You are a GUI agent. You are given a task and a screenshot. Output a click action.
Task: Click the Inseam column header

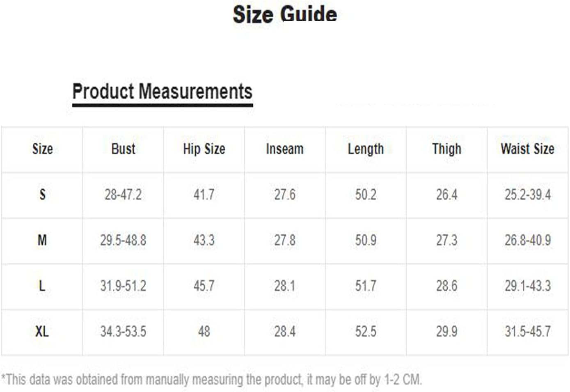(285, 149)
